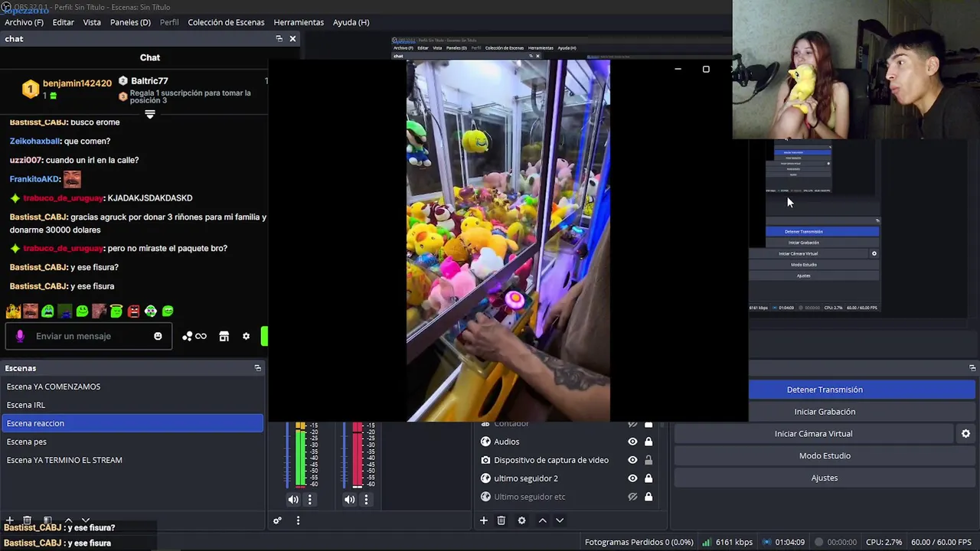Expand the chat leaderboard chevron
The image size is (980, 551).
click(150, 114)
